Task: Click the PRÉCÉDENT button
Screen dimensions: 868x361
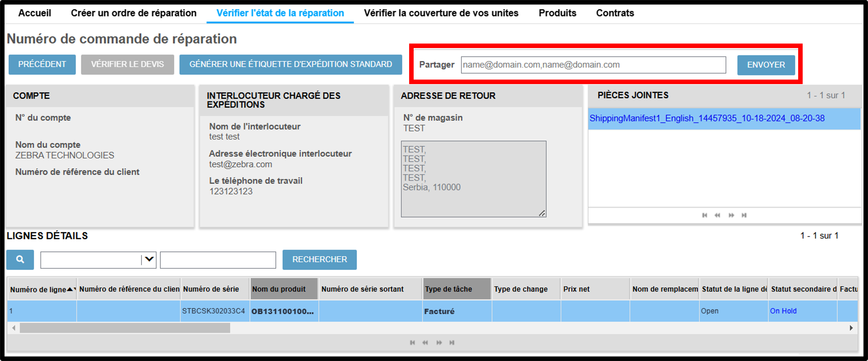Action: [42, 64]
